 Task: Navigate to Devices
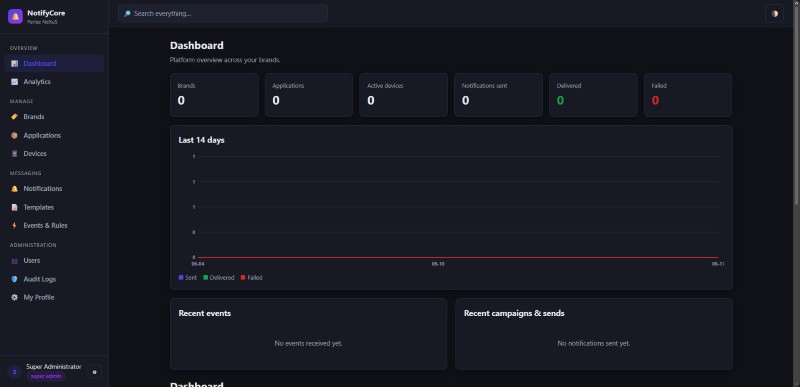[54, 153]
